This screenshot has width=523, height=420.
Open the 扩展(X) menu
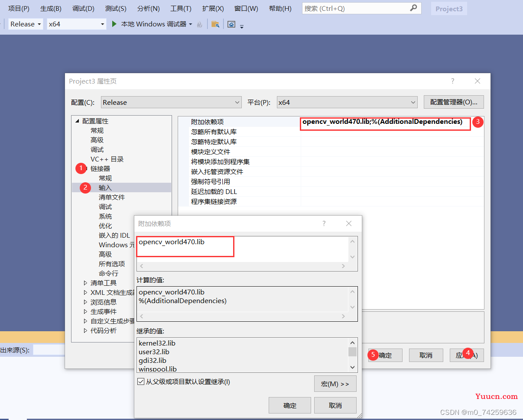(213, 9)
